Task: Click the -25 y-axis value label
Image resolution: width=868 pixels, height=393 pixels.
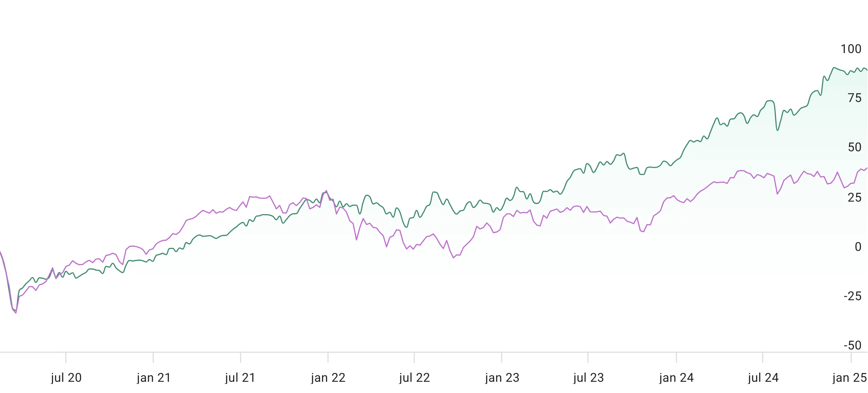Action: (x=852, y=296)
